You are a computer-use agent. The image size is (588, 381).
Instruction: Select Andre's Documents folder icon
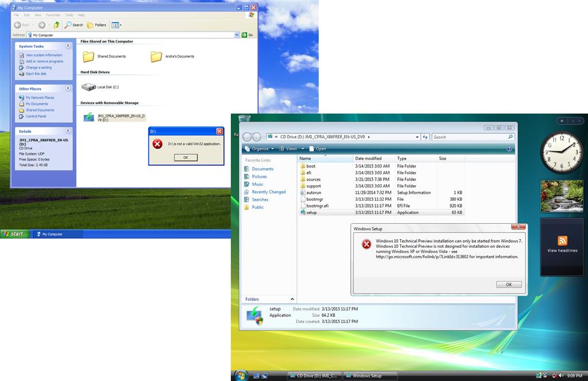click(x=156, y=57)
